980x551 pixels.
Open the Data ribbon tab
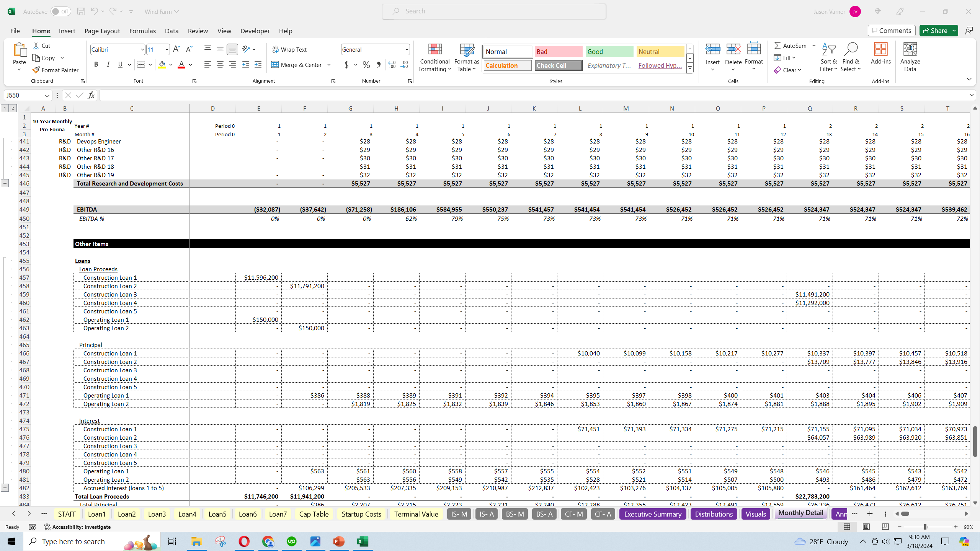click(171, 31)
